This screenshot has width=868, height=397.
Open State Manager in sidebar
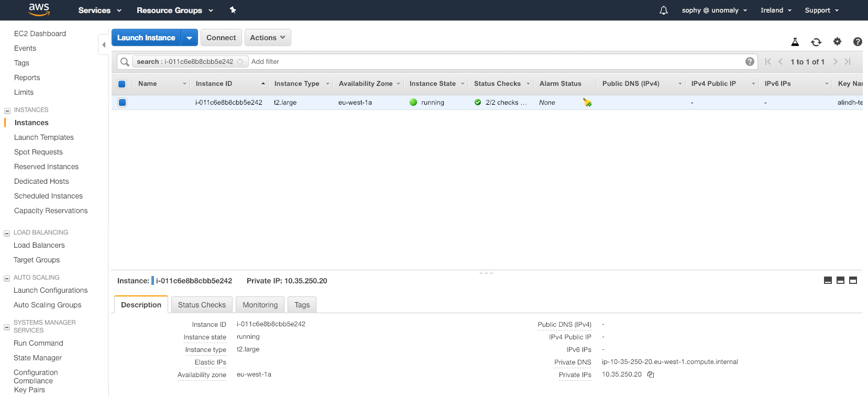pyautogui.click(x=38, y=358)
